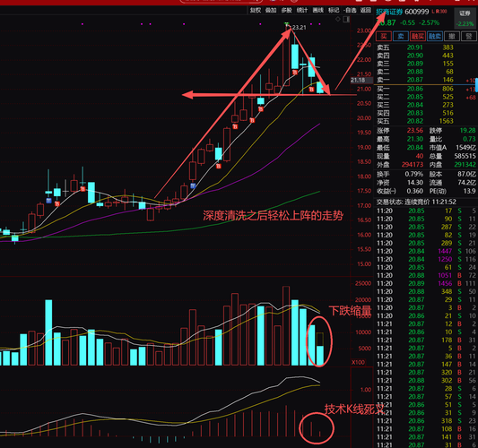Remove stock via -自选 button
Screen dimensions: 478x448
point(350,11)
